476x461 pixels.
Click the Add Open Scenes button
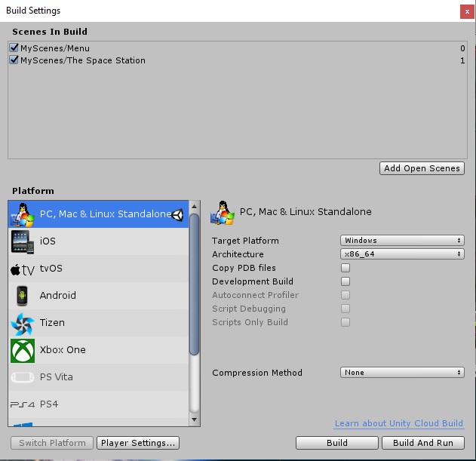point(422,168)
